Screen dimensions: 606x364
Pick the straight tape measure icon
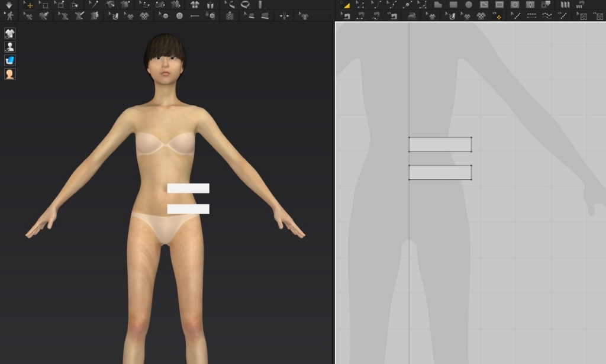point(260,5)
